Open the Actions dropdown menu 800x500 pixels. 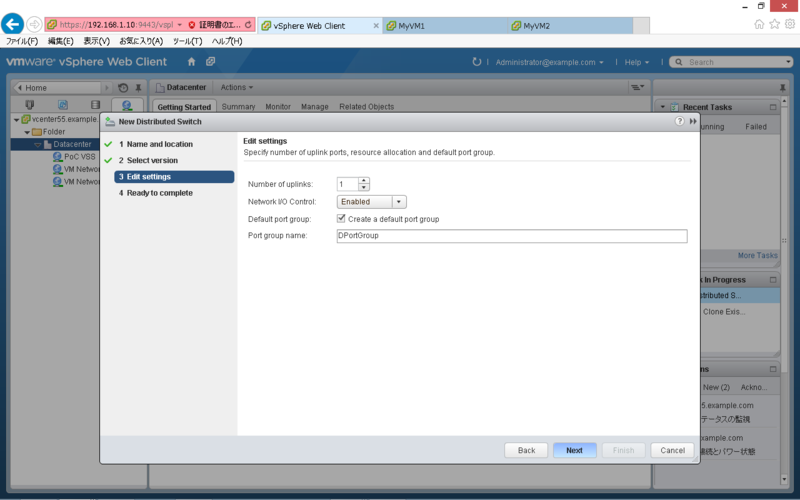point(237,87)
